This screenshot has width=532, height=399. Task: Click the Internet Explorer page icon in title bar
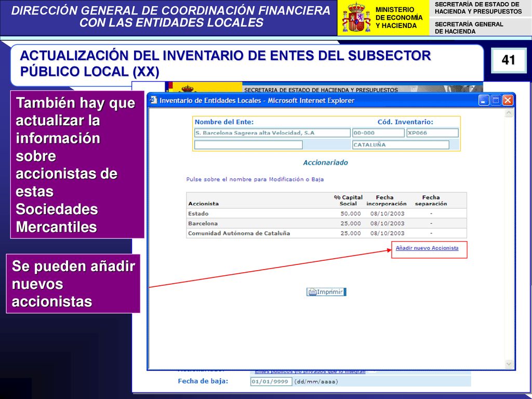click(x=154, y=100)
